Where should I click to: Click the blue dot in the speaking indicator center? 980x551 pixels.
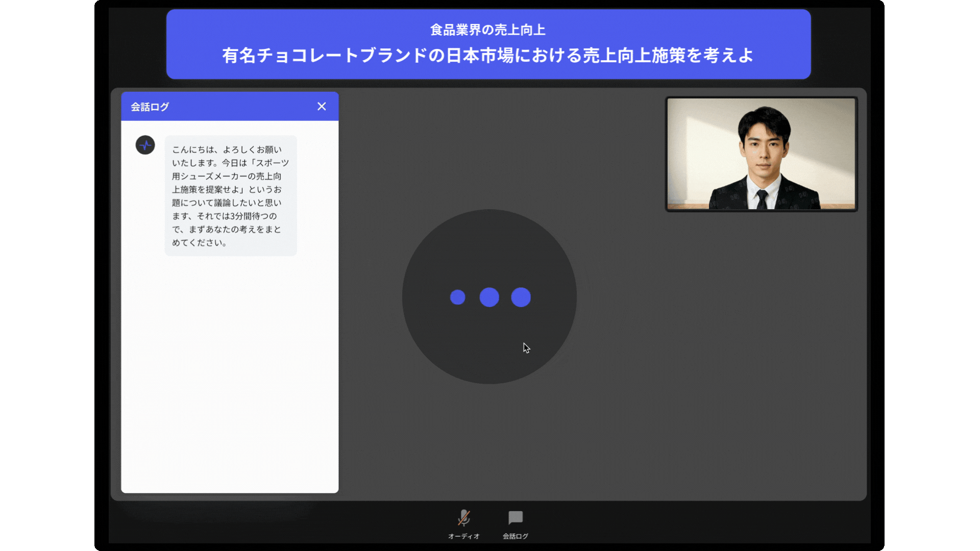(489, 296)
